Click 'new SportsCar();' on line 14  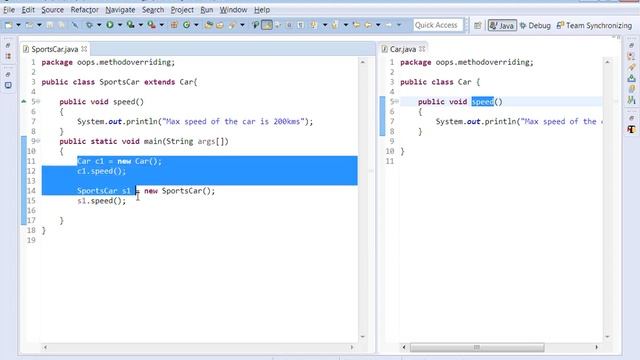(180, 191)
